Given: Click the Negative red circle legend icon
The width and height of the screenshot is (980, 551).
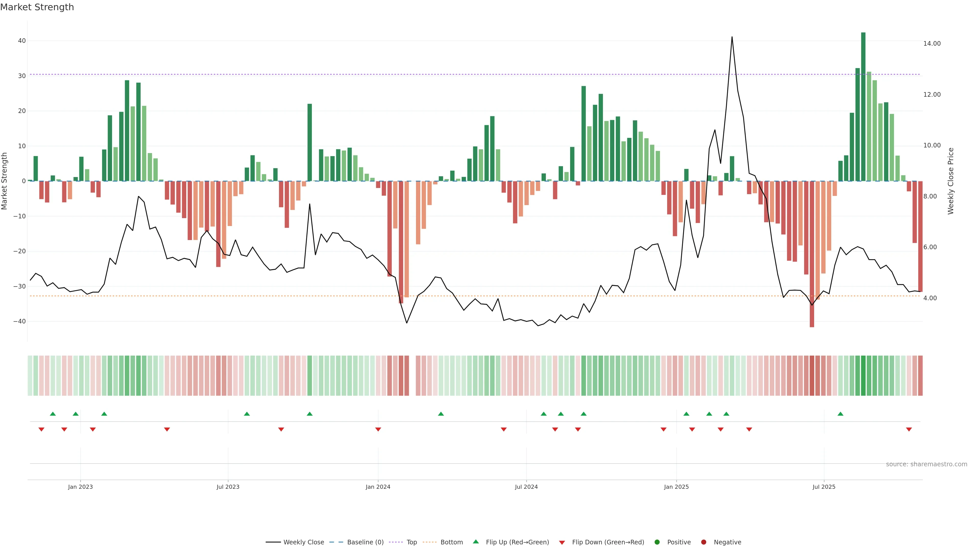Looking at the screenshot, I should click(x=703, y=542).
